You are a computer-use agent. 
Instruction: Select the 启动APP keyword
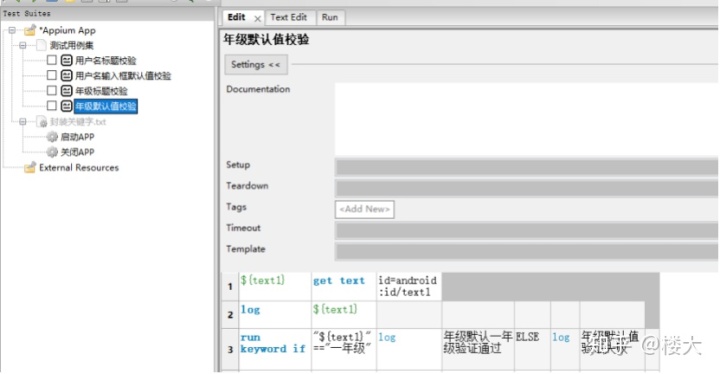(77, 137)
